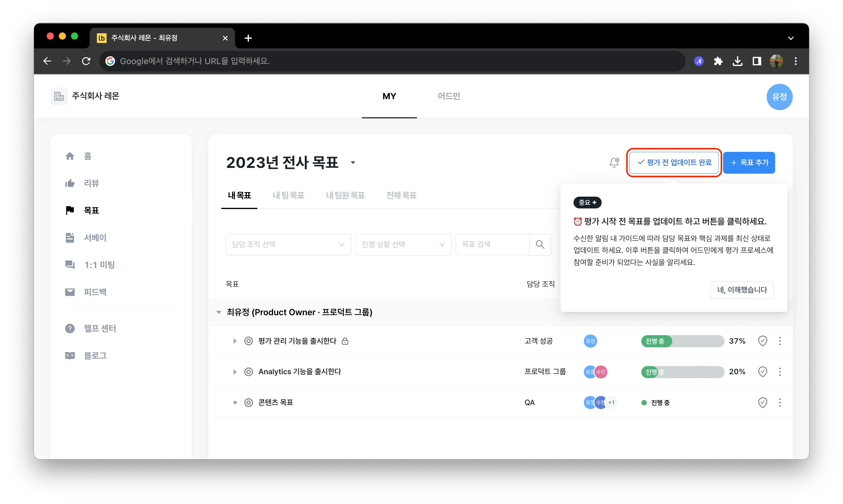Open the browser extensions puzzle icon
Screen dimensions: 843x504
[x=718, y=61]
